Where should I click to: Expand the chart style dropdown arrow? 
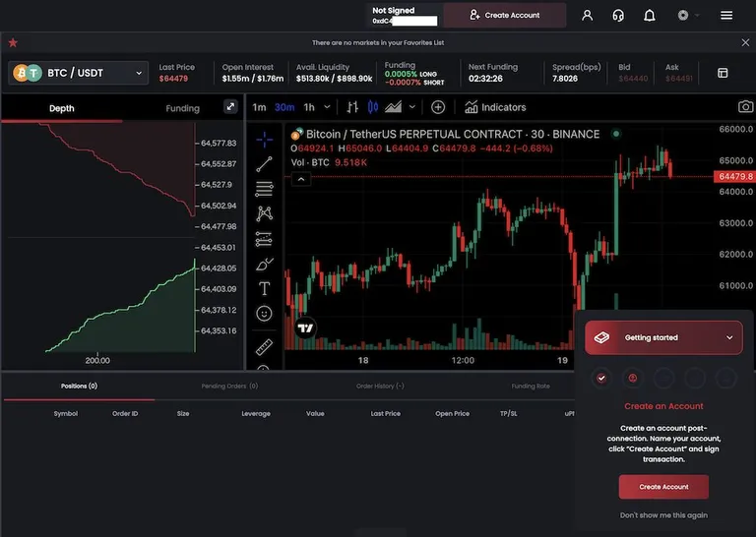coord(412,107)
